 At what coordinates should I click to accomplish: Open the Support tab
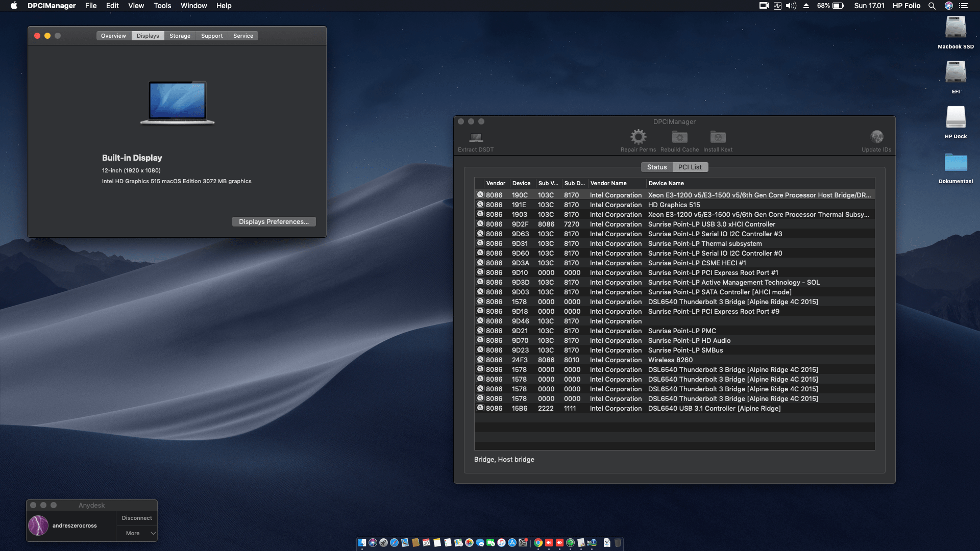pyautogui.click(x=212, y=36)
